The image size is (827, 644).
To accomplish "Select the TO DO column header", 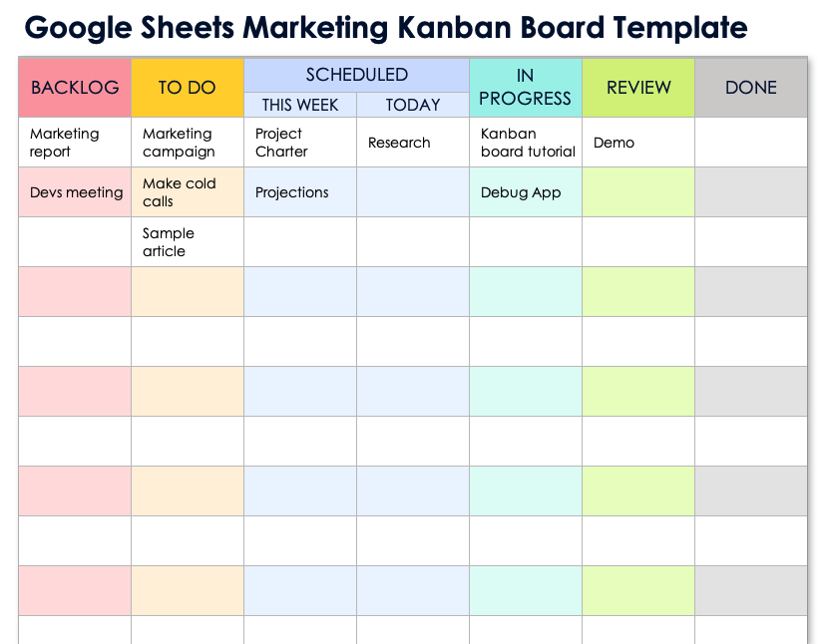I will coord(187,88).
